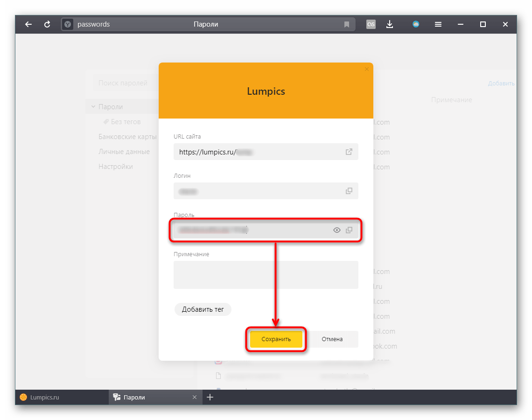Click the Lumpics dialog title
The height and width of the screenshot is (420, 532).
point(266,91)
